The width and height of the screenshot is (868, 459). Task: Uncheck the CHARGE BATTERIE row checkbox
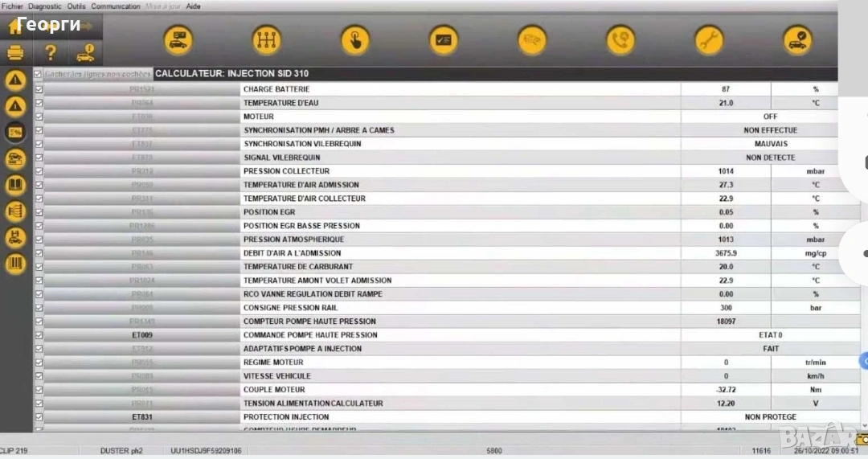pyautogui.click(x=38, y=89)
